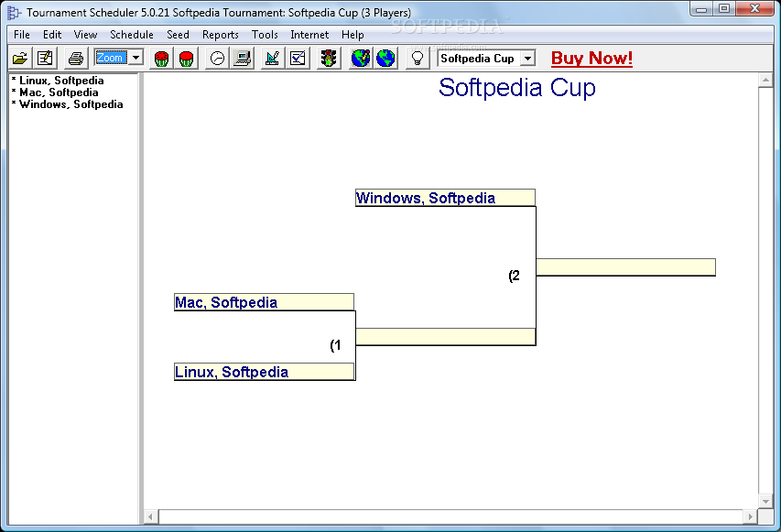Click the Softpedia Cup bracket title
The image size is (781, 532).
coord(517,88)
